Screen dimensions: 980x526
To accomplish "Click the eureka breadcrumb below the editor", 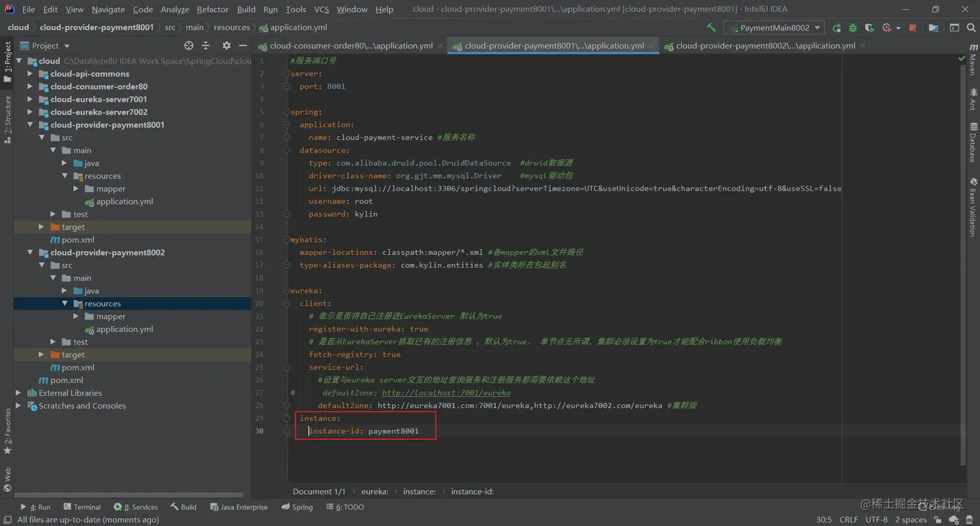I will coord(375,492).
